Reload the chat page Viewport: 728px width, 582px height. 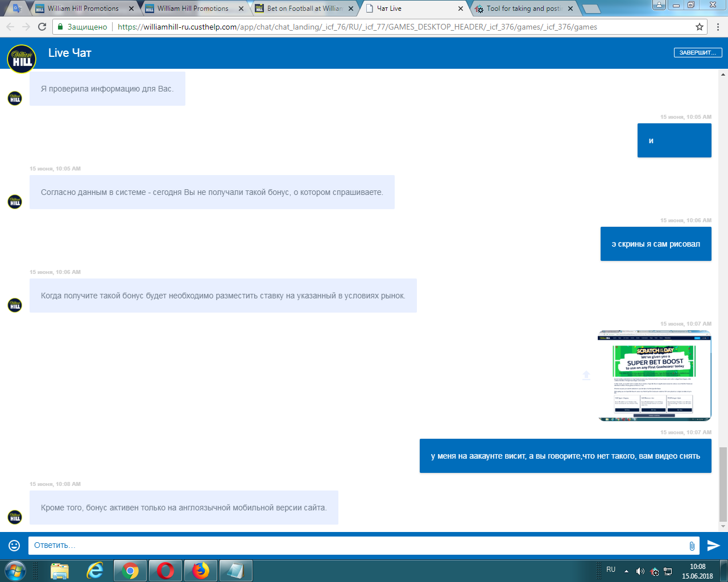(42, 27)
